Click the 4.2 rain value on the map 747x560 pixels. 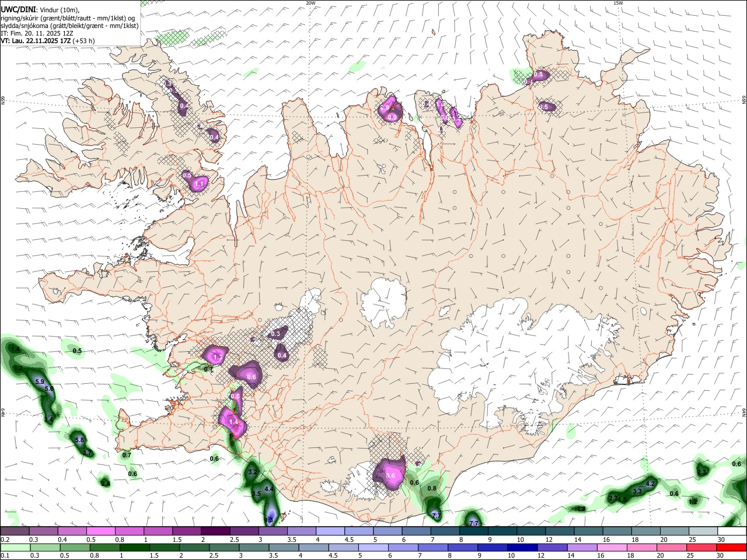pyautogui.click(x=651, y=484)
